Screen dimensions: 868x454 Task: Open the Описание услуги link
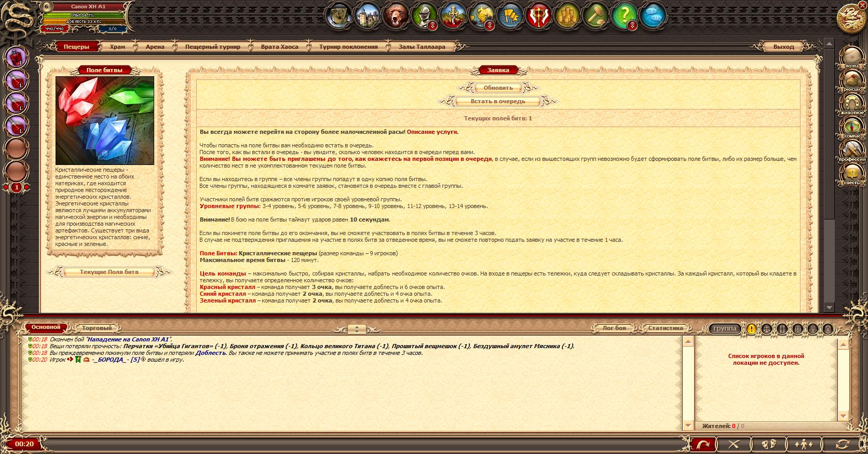click(432, 132)
